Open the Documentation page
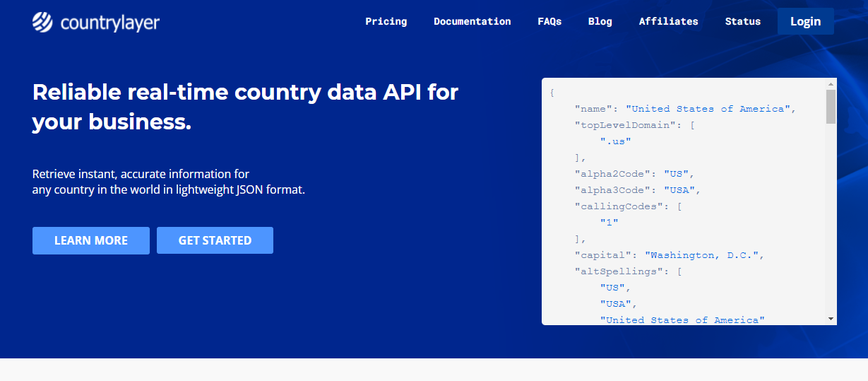 (472, 21)
